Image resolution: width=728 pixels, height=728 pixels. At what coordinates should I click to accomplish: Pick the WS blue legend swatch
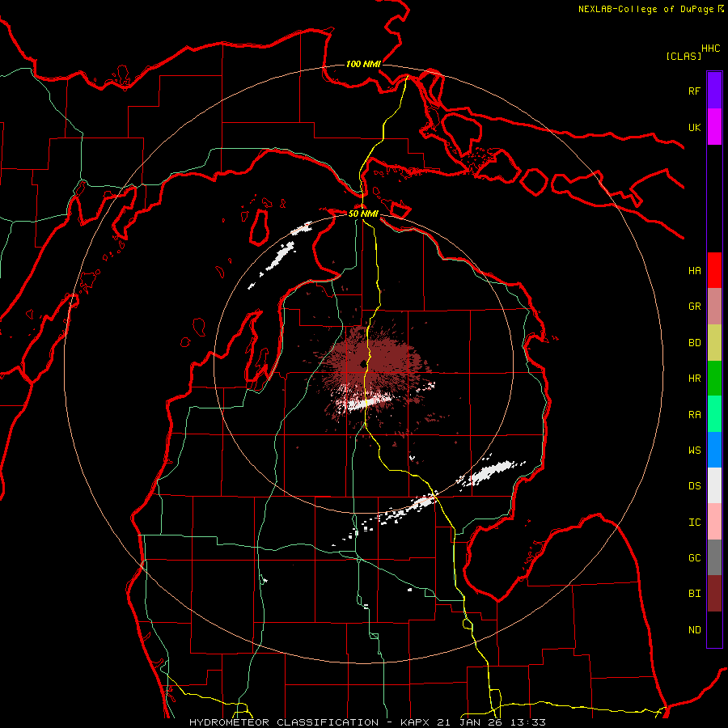click(x=714, y=450)
